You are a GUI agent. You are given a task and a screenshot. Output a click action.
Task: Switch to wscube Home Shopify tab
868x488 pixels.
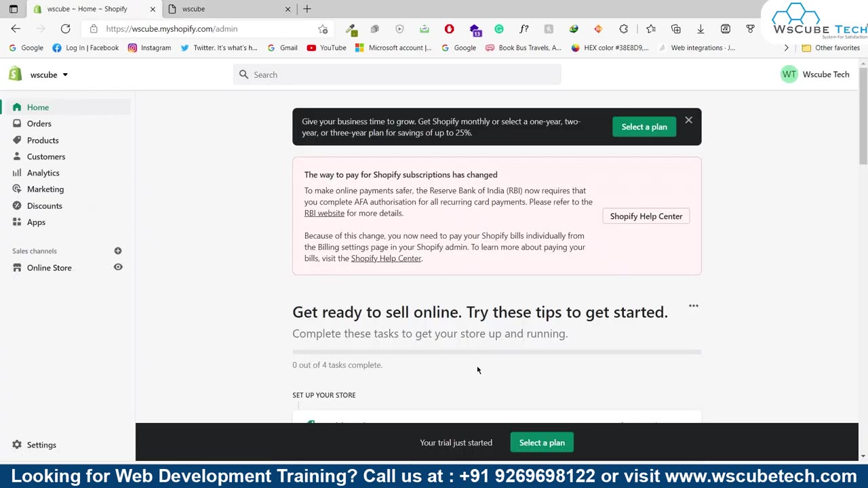[87, 9]
